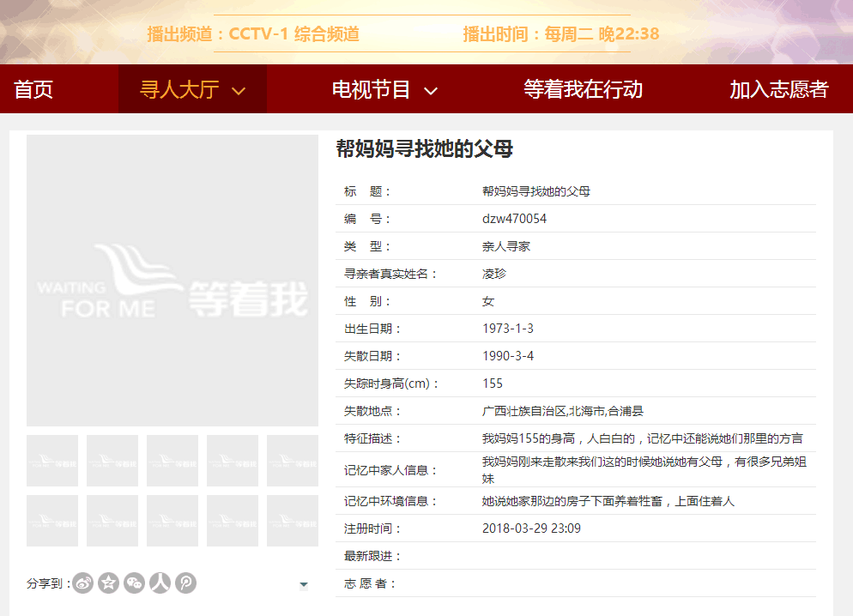Select the last thumbnail in bottom row
Image resolution: width=853 pixels, height=616 pixels.
[x=292, y=521]
